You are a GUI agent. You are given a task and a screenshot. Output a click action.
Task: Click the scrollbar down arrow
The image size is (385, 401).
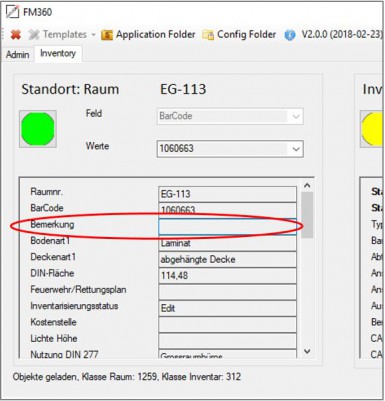307,352
